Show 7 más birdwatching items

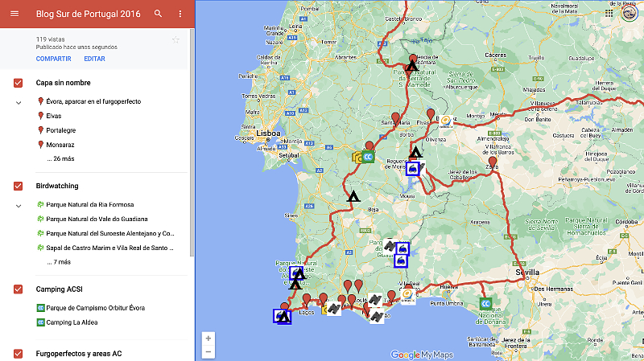[59, 262]
